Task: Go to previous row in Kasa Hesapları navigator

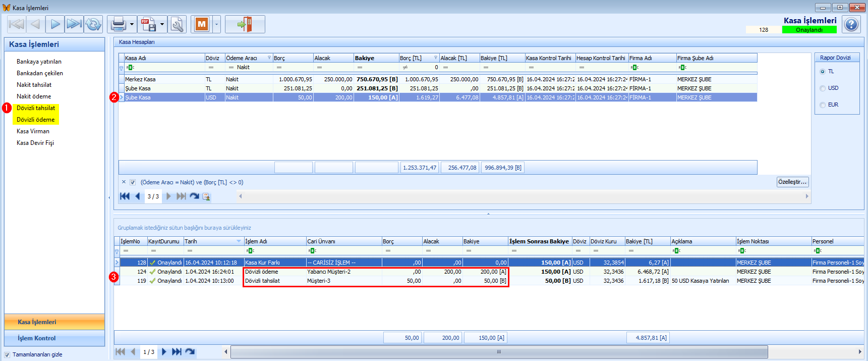Action: coord(137,196)
